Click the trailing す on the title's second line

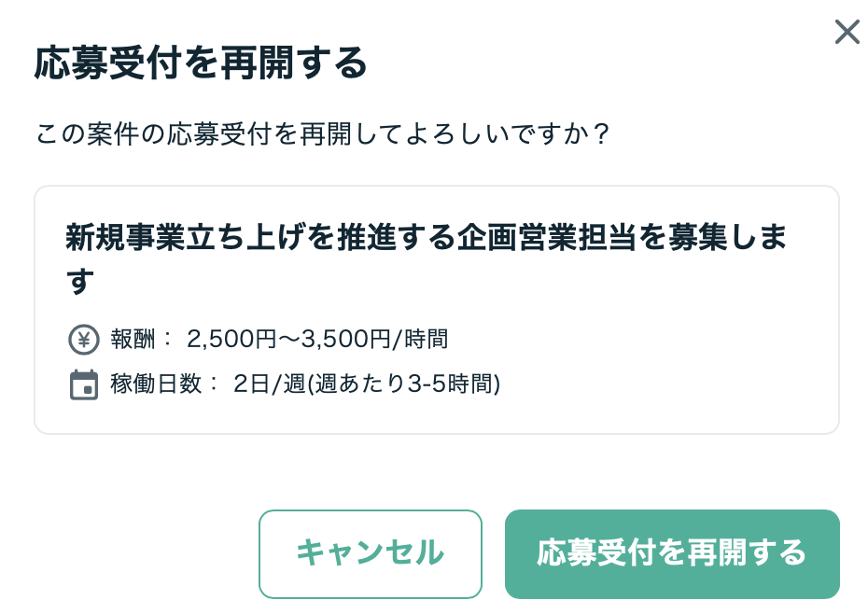(81, 280)
